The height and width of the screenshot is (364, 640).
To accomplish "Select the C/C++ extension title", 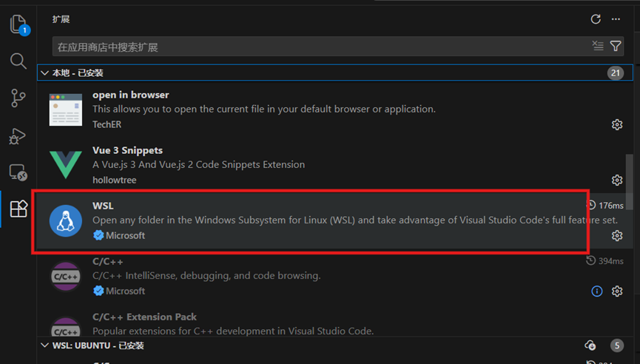I will pos(108,261).
